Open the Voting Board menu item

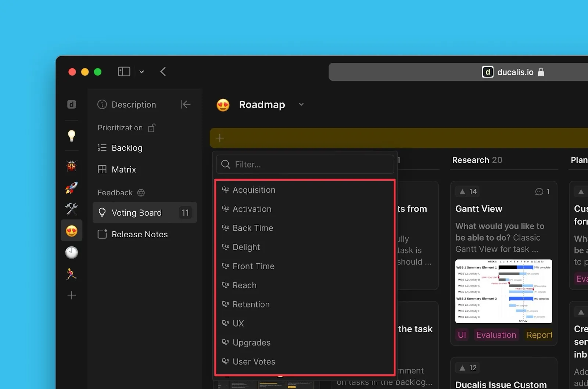137,213
